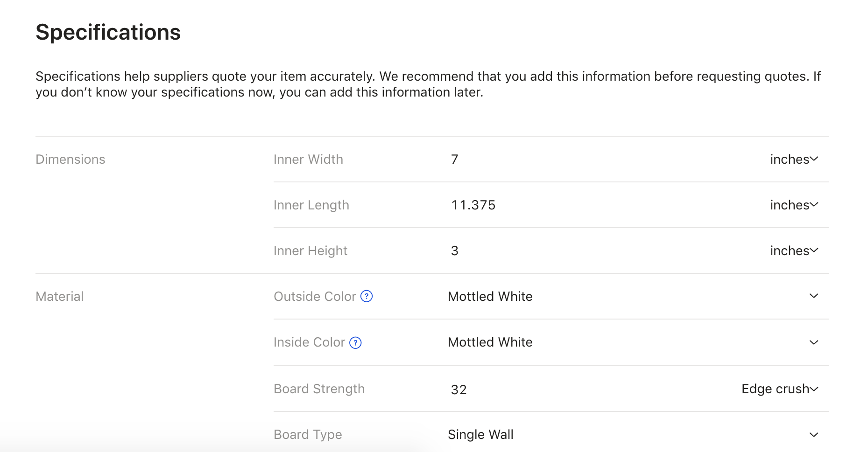Click the Material section label
The image size is (868, 452).
pyautogui.click(x=60, y=297)
